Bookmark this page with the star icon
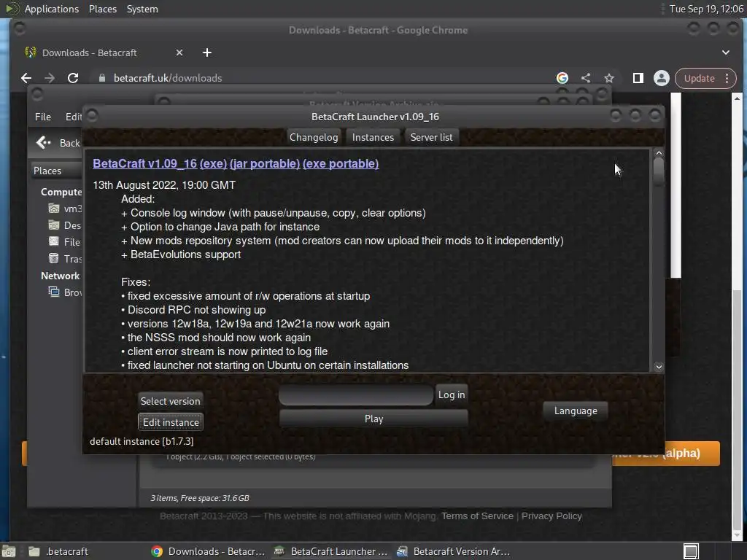Image resolution: width=747 pixels, height=560 pixels. [609, 78]
